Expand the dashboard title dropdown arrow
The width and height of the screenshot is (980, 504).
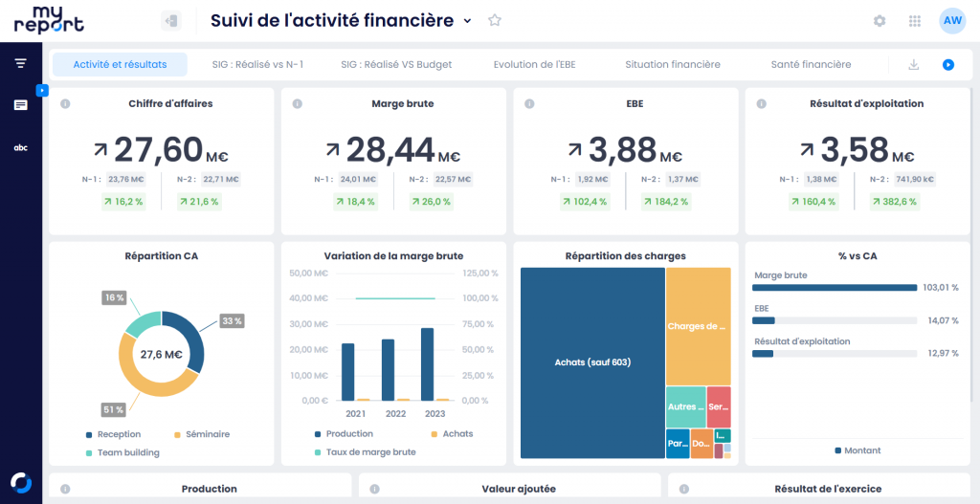(467, 21)
